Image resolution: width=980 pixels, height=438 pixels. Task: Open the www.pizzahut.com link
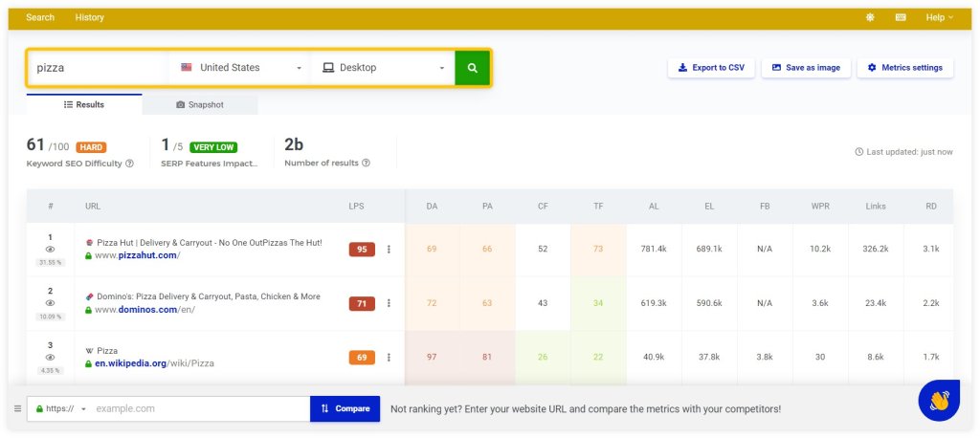[138, 255]
